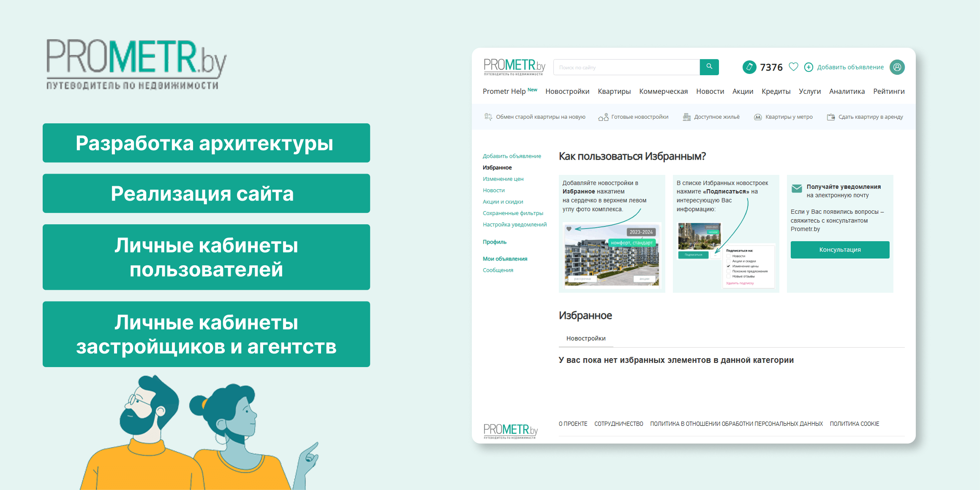Image resolution: width=980 pixels, height=490 pixels.
Task: Open the Политика cookie footer link
Action: [x=854, y=424]
